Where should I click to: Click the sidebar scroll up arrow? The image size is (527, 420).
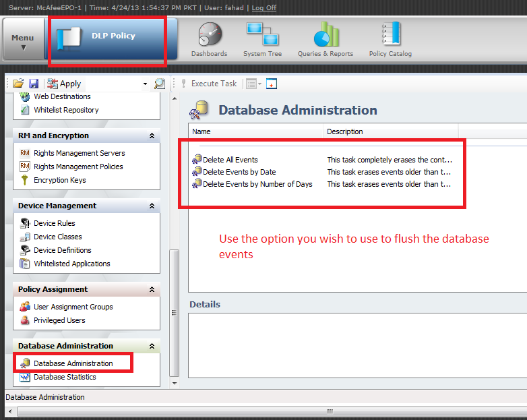(175, 98)
